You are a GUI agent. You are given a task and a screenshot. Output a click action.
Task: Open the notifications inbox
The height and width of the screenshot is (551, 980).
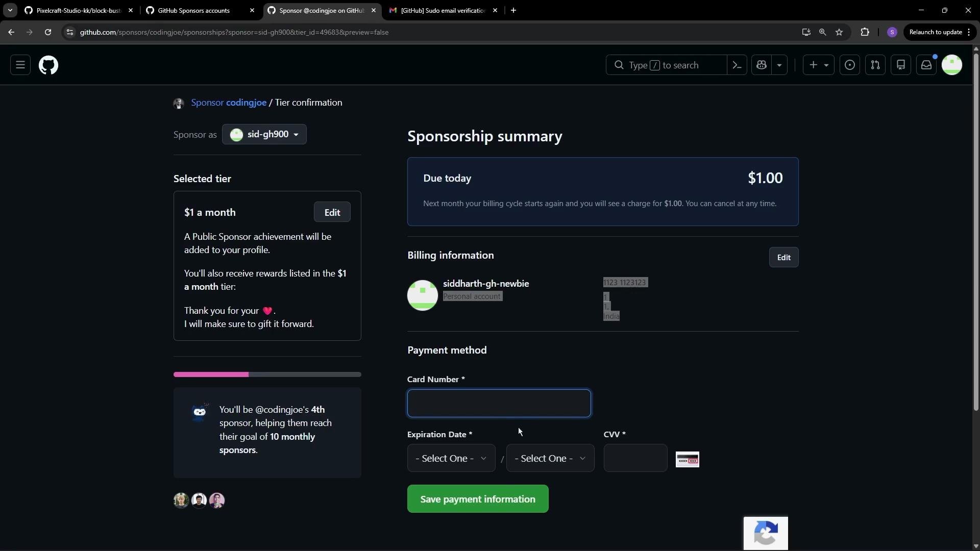(x=926, y=65)
